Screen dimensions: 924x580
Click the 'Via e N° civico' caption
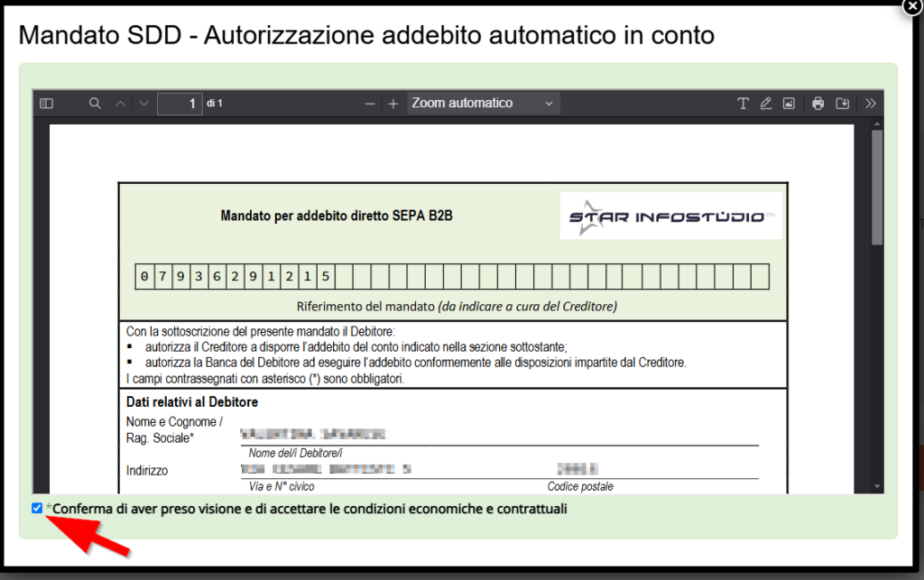[282, 486]
